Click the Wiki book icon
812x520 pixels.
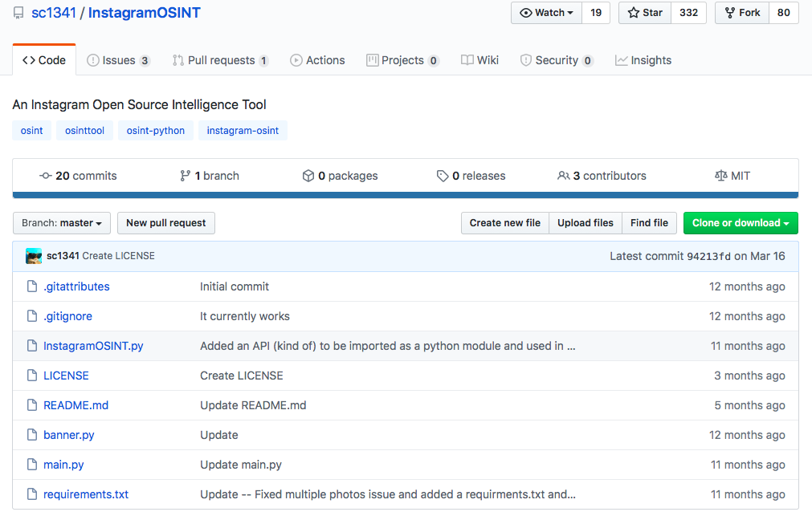pyautogui.click(x=467, y=60)
